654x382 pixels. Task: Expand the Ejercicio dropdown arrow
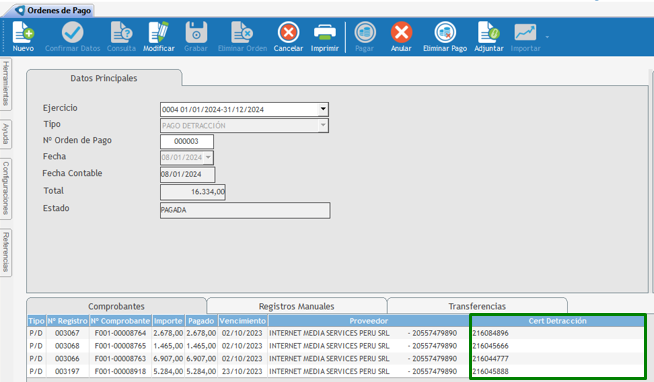pos(323,109)
